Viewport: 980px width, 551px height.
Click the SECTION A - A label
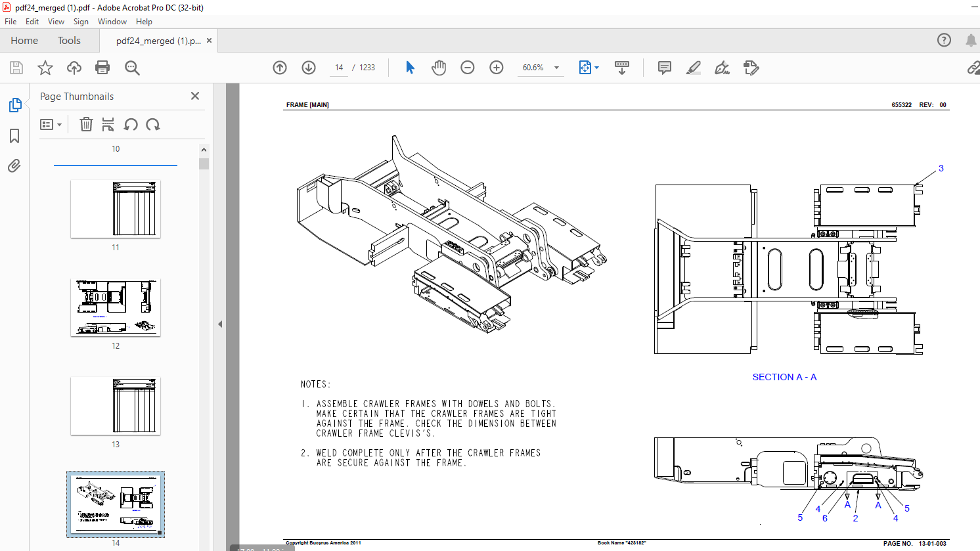[784, 377]
